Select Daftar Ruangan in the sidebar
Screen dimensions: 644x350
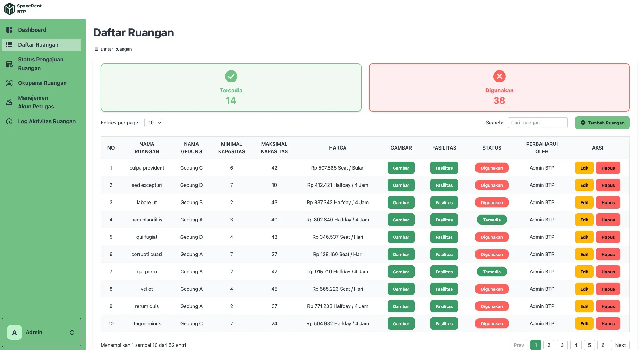click(41, 45)
